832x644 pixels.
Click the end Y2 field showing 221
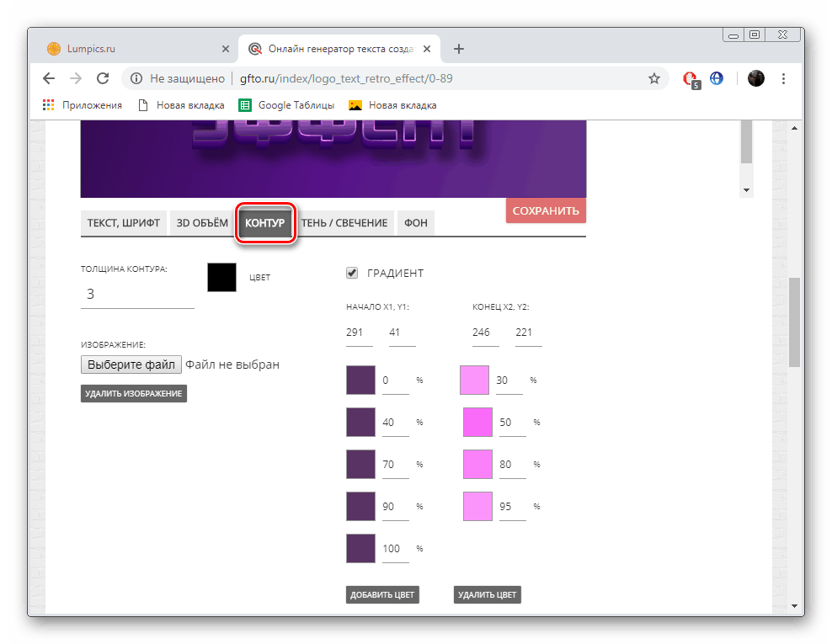tap(529, 333)
